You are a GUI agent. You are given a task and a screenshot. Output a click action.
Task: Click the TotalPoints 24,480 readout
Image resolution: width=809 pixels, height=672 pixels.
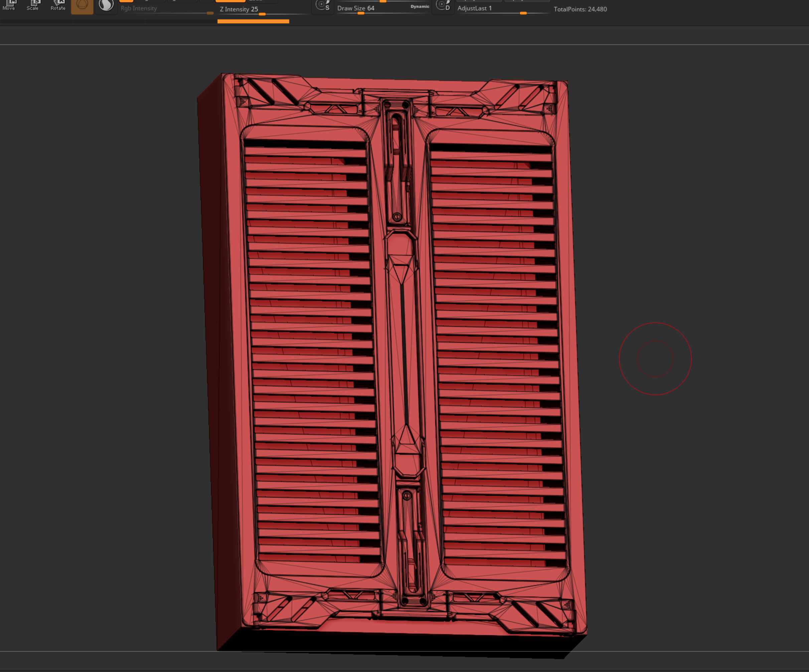point(580,9)
